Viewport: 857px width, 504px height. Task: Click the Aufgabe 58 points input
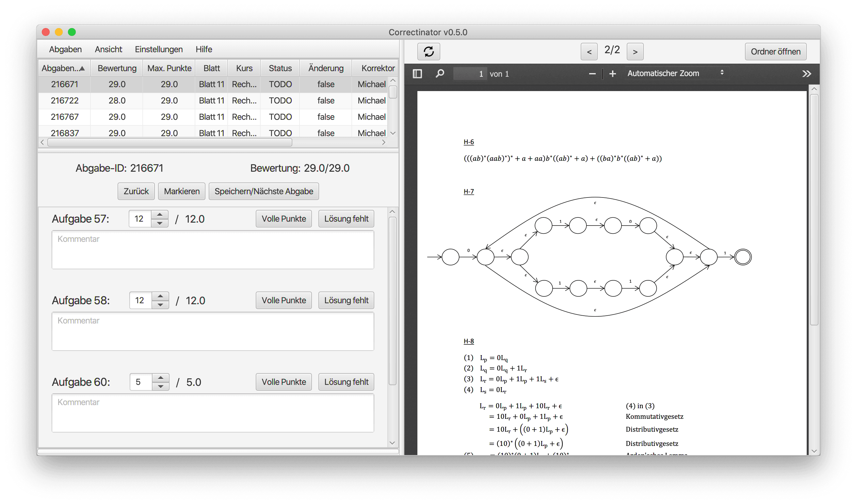[141, 300]
